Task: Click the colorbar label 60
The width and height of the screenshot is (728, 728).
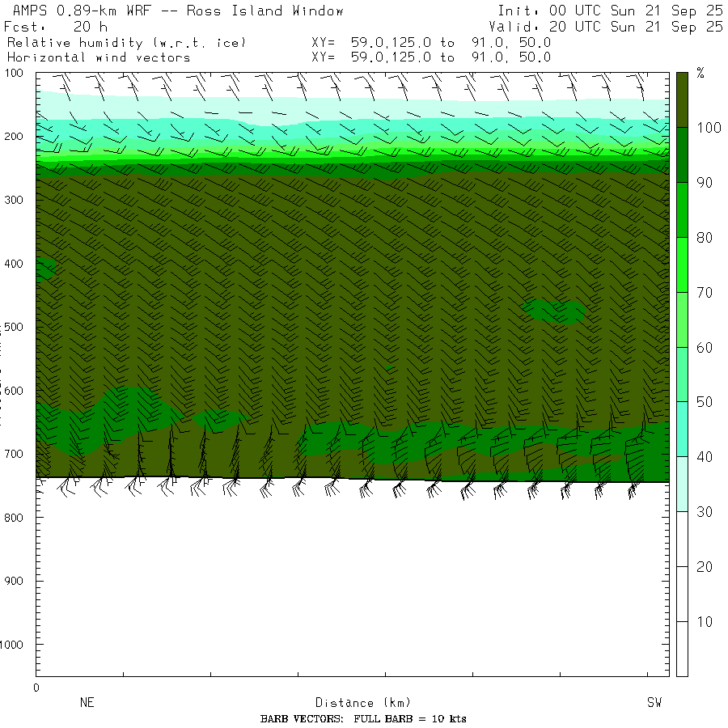Action: point(705,347)
